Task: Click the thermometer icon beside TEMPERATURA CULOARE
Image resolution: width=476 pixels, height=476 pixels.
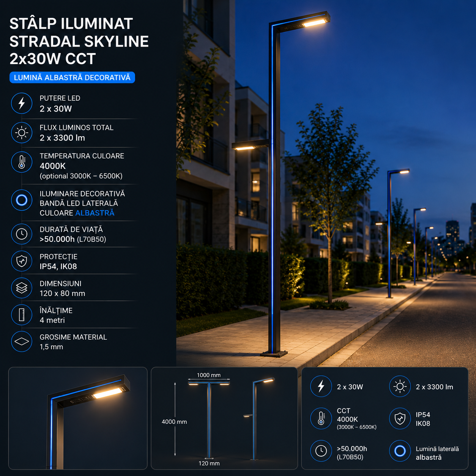Action: [22, 162]
